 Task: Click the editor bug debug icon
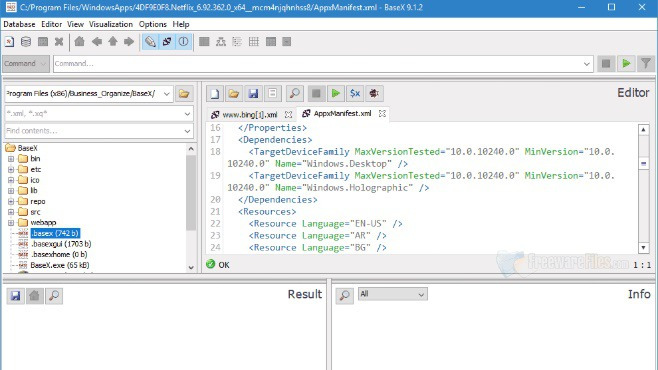(374, 94)
